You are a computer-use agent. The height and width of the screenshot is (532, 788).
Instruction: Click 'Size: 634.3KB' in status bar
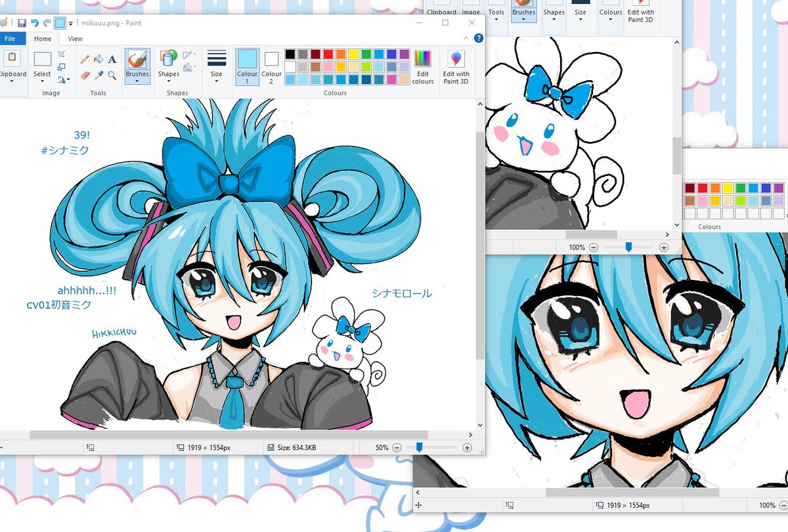pos(297,448)
